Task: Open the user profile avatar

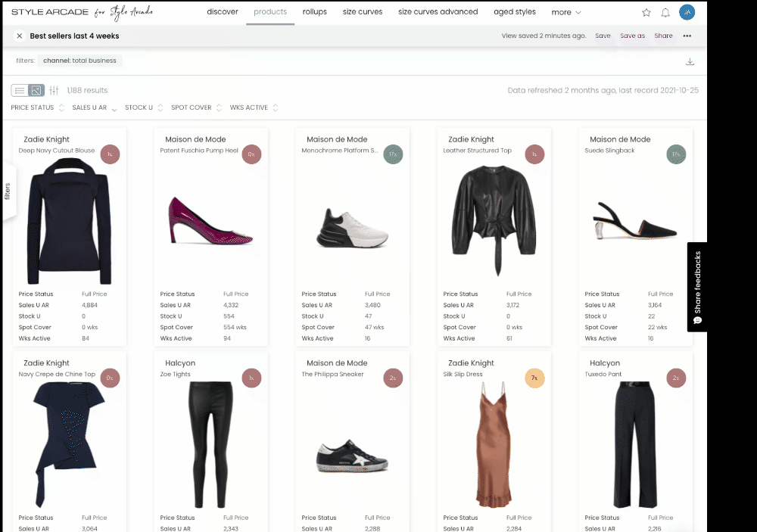Action: click(x=687, y=12)
